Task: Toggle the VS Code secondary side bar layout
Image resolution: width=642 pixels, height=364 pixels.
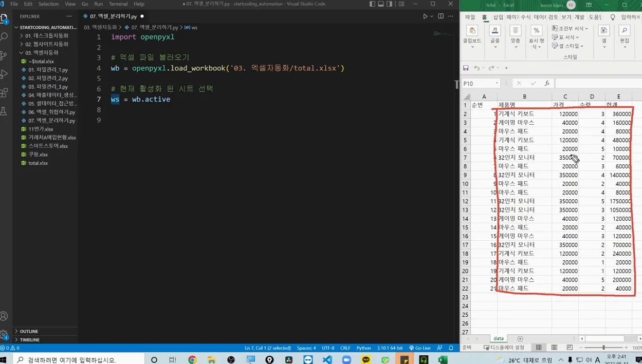Action: (390, 4)
